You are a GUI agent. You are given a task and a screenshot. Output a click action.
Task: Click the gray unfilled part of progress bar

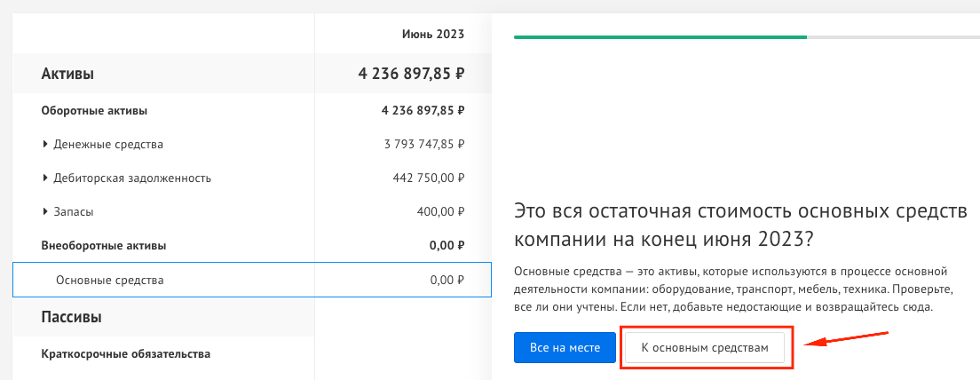(893, 37)
